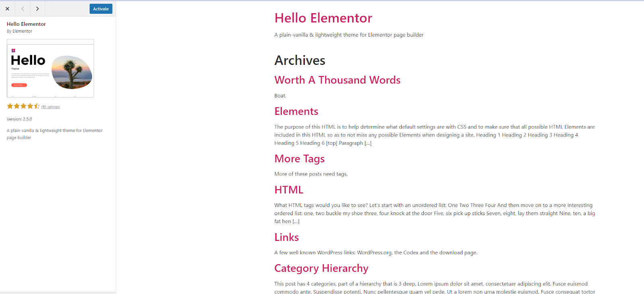Click the Archives page heading
The width and height of the screenshot is (644, 294).
(300, 60)
